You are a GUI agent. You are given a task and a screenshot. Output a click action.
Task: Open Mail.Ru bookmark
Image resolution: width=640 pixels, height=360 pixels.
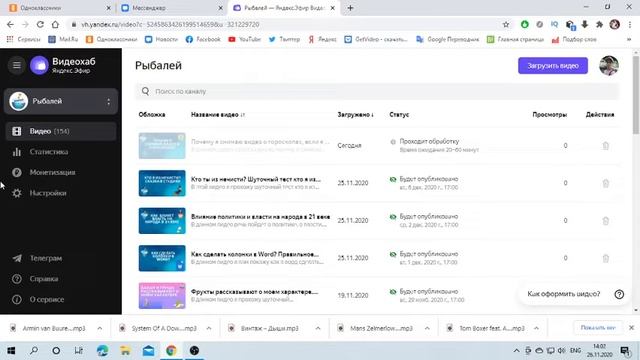(63, 40)
